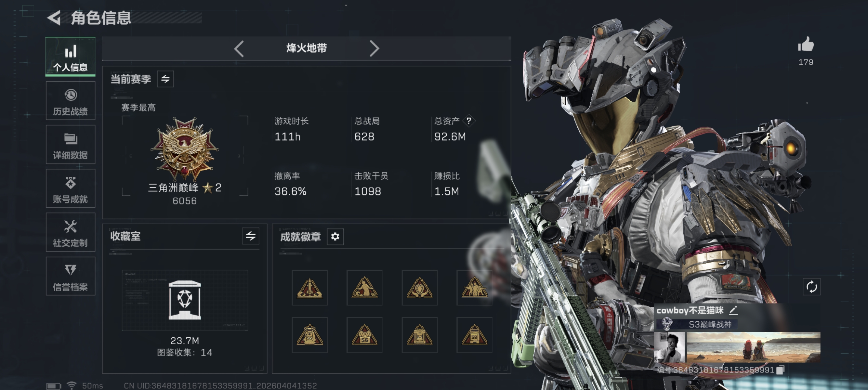Screen dimensions: 868x390
Task: Switch to the next mode with the right chevron
Action: pyautogui.click(x=375, y=48)
